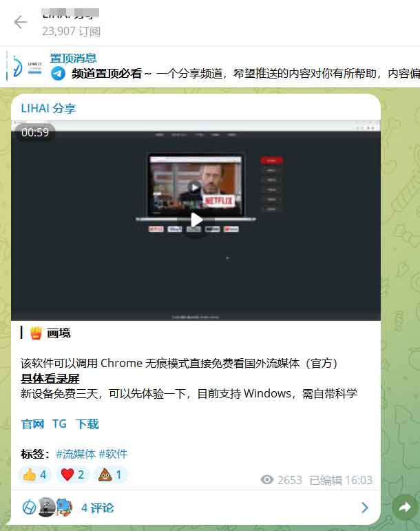The image size is (420, 531).
Task: Open the TG link
Action: tap(59, 424)
